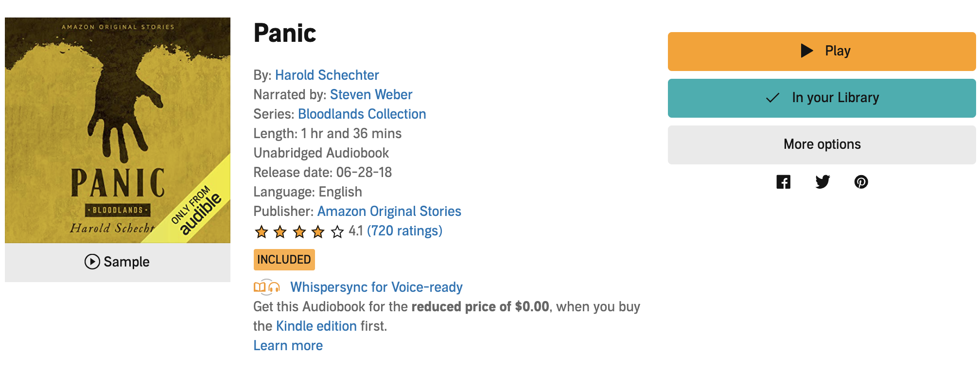Click the Learn more link
The image size is (980, 392).
288,346
